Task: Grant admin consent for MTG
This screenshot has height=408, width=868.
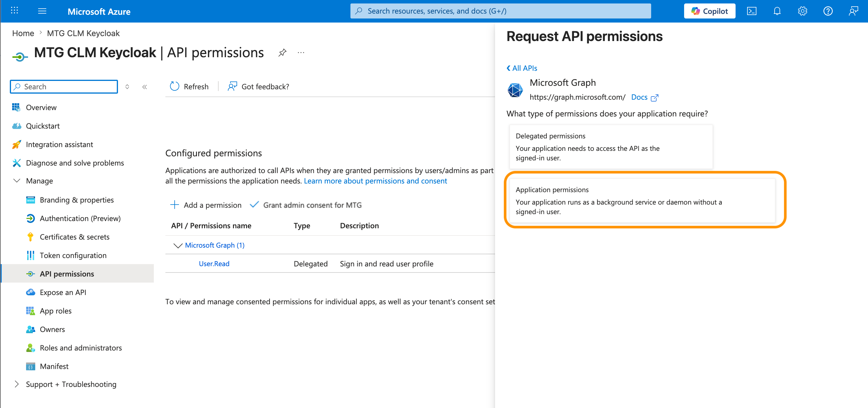Action: click(x=306, y=205)
